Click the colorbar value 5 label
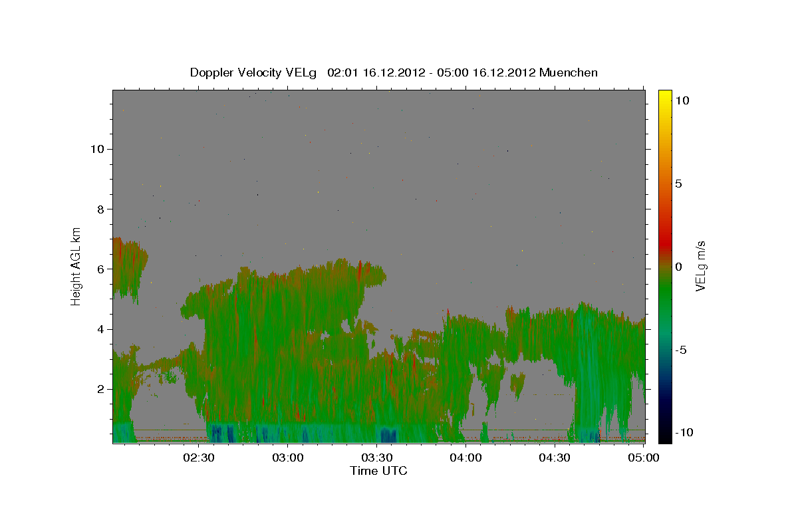Viewport: 798px width, 532px height. click(x=680, y=184)
